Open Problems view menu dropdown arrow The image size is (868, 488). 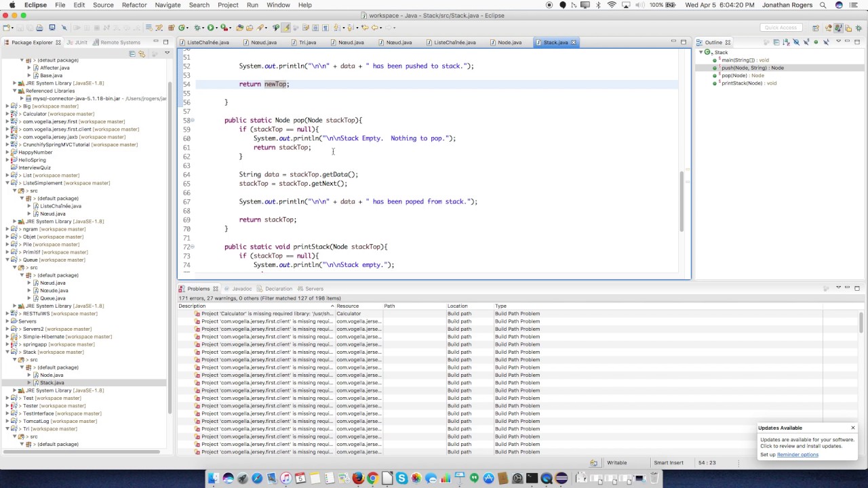point(838,288)
